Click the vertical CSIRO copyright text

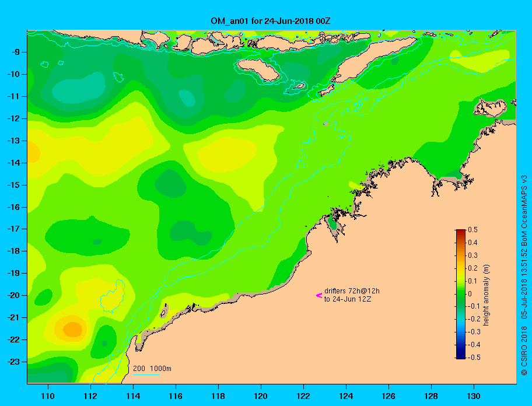pyautogui.click(x=524, y=275)
